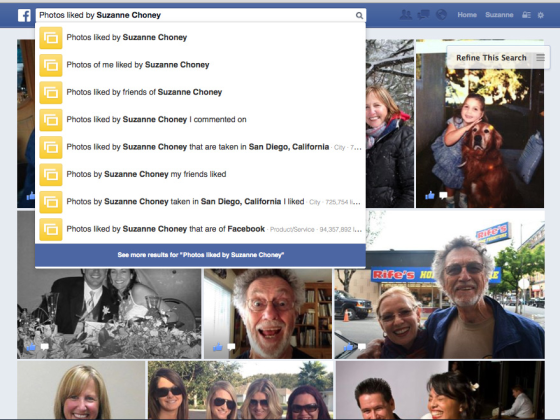Open the black-and-white wedding couple photo
The image size is (560, 420).
click(109, 314)
